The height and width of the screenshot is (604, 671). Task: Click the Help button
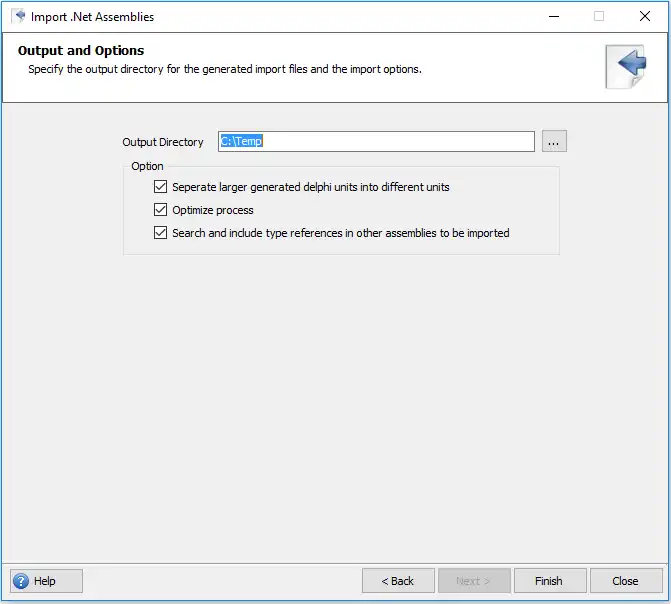(46, 581)
